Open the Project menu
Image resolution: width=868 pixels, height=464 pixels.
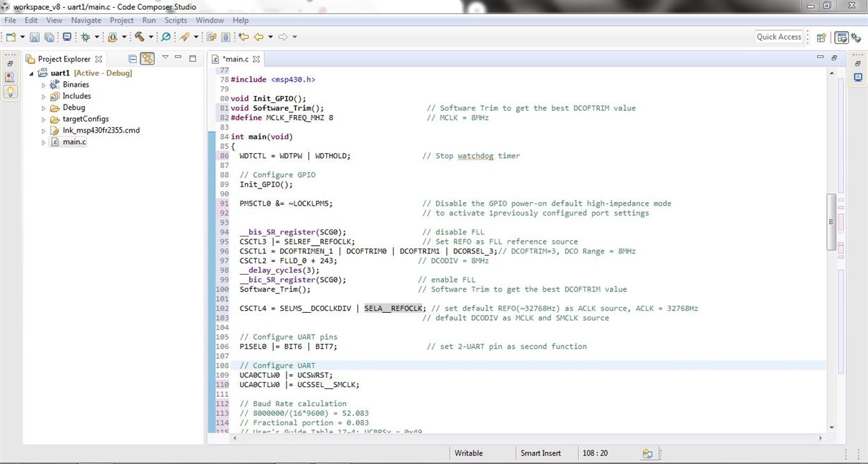121,20
